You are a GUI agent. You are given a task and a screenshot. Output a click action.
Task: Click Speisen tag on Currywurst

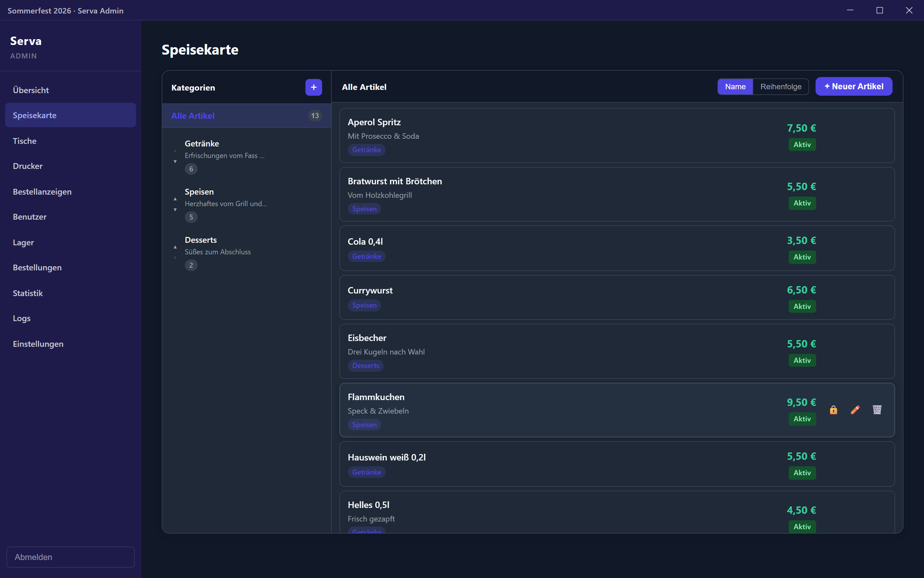[x=364, y=305]
